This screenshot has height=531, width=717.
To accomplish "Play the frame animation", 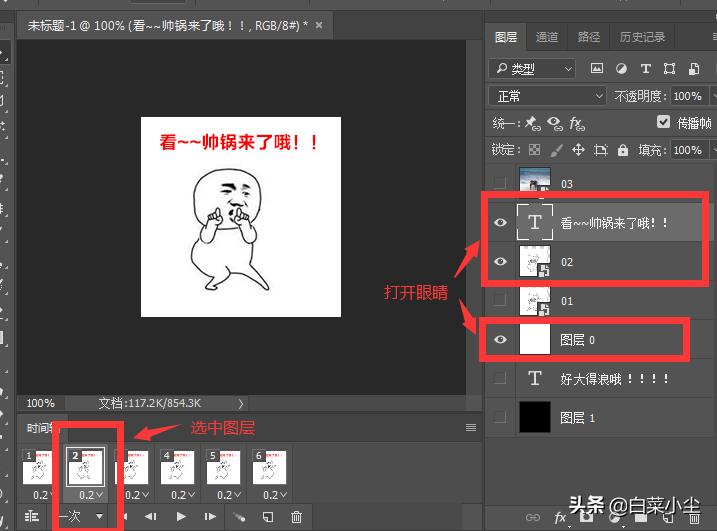I will click(x=181, y=516).
